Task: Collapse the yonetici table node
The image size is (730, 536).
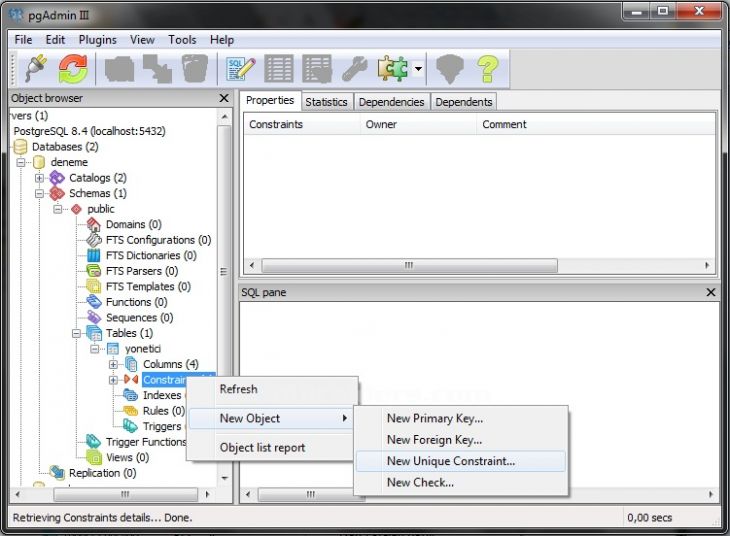Action: tap(95, 349)
